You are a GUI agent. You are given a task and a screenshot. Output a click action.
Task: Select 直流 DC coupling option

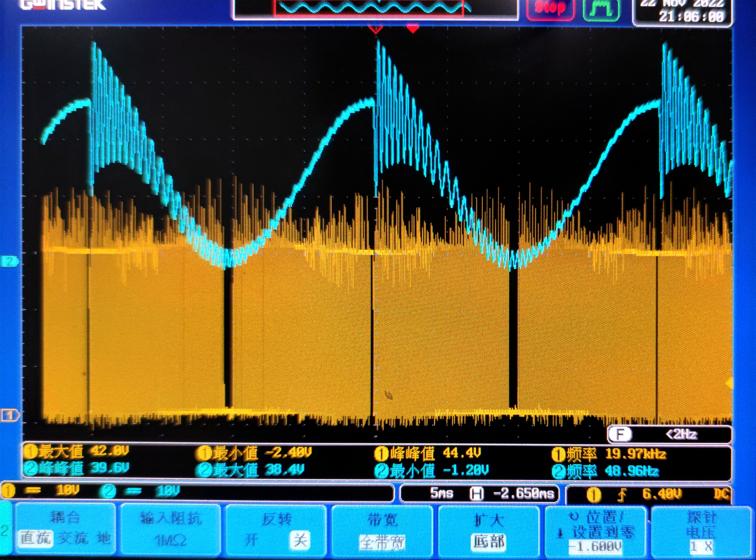click(x=36, y=538)
